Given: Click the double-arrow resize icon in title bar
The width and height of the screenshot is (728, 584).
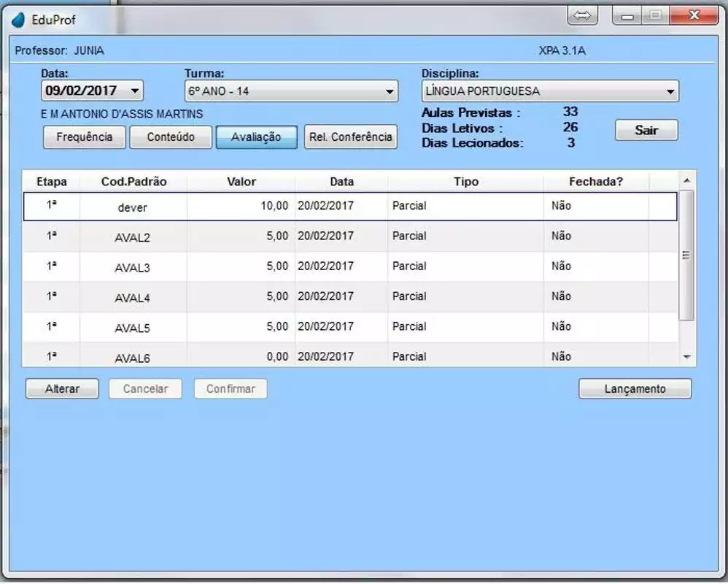Looking at the screenshot, I should [582, 16].
